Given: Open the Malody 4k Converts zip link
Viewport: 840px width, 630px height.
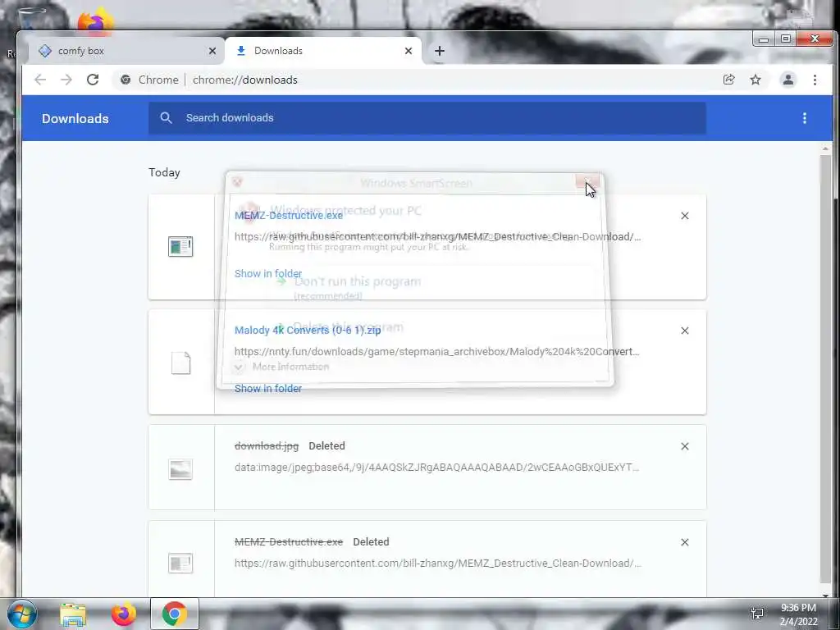Looking at the screenshot, I should click(308, 330).
